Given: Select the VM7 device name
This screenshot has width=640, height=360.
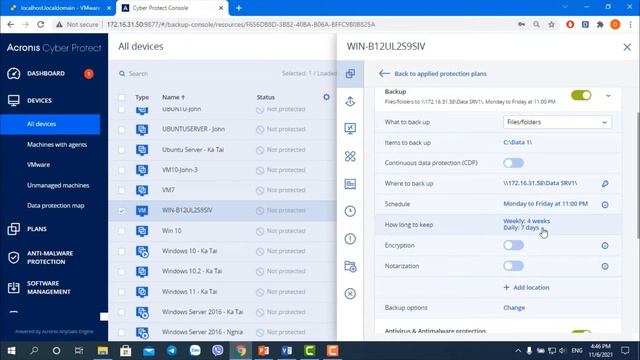Looking at the screenshot, I should tap(168, 190).
